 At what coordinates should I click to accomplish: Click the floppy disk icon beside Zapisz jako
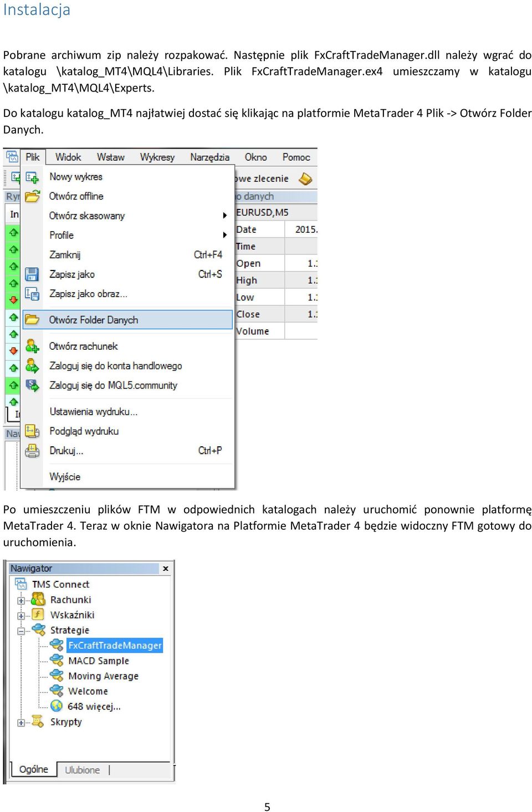click(x=32, y=274)
